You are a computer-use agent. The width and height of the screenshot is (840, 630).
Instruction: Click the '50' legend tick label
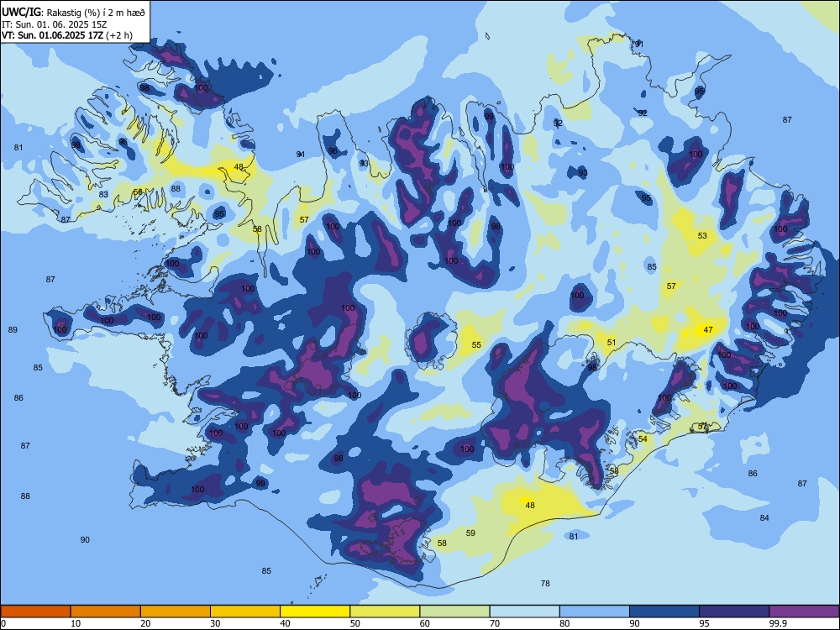click(354, 623)
